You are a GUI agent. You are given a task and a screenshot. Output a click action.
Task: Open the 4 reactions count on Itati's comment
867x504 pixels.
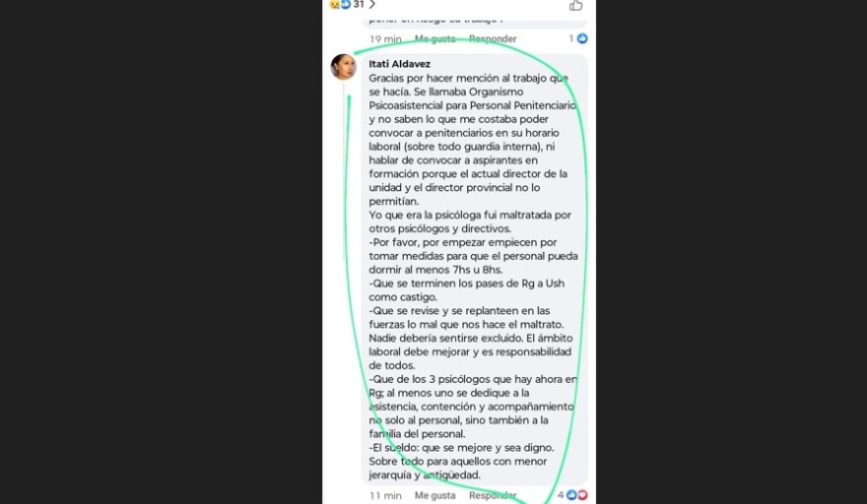point(561,495)
